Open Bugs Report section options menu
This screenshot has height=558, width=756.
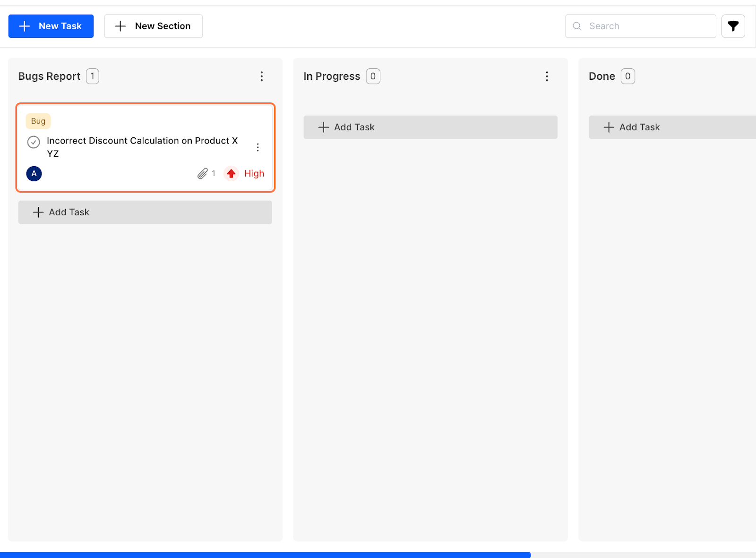pos(262,76)
